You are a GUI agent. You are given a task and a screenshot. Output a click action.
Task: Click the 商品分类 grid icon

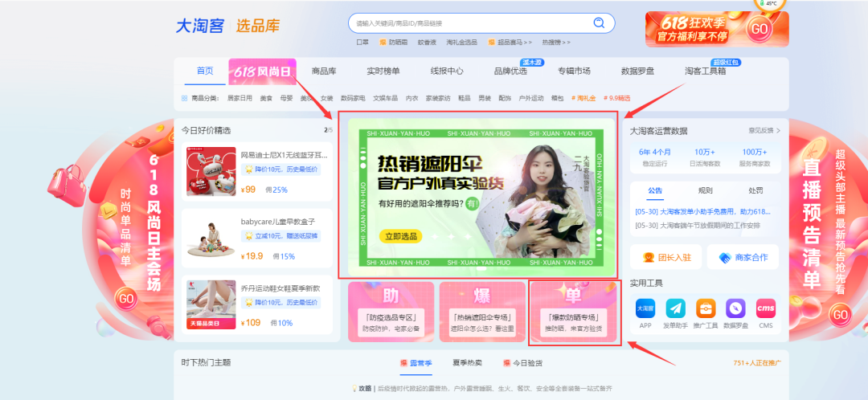pos(184,99)
